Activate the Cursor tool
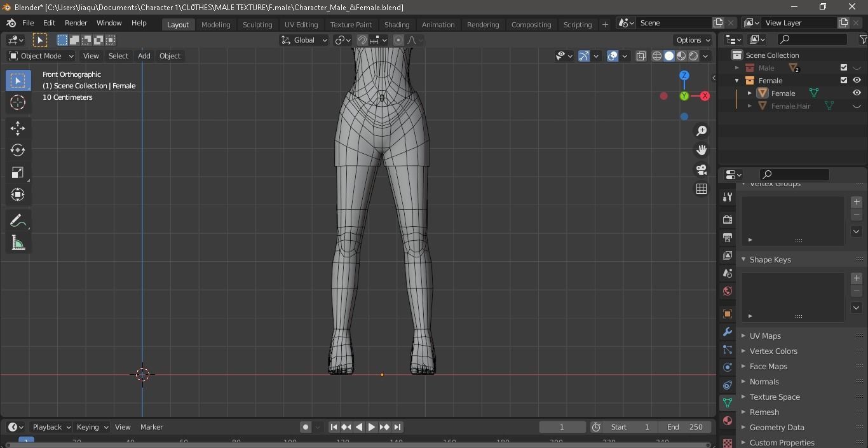The height and width of the screenshot is (448, 868). click(18, 102)
